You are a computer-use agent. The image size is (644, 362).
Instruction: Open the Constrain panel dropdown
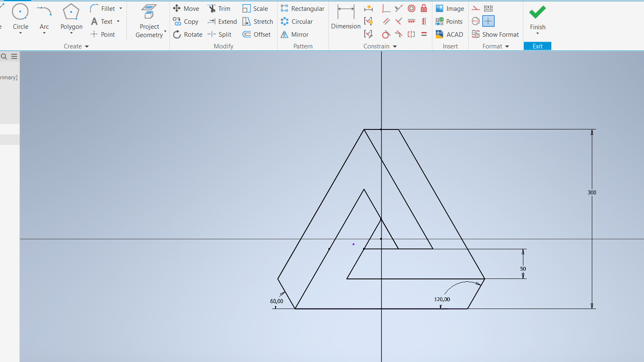(395, 46)
